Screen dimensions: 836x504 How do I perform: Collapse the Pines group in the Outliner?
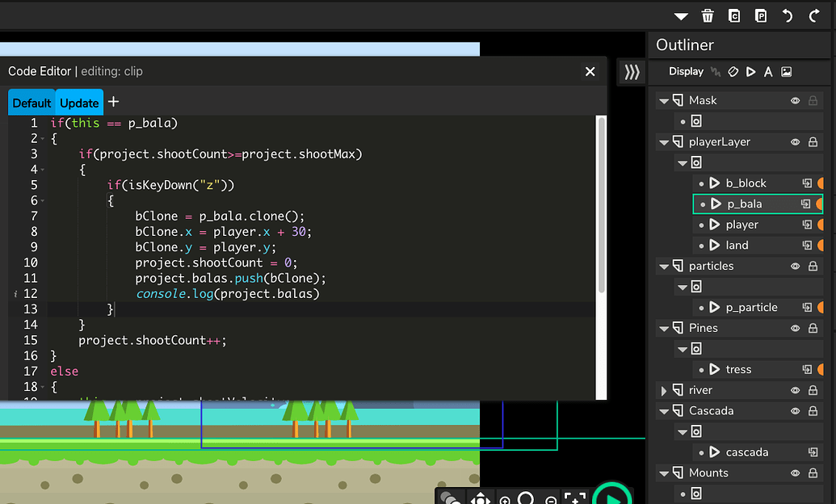coord(665,328)
